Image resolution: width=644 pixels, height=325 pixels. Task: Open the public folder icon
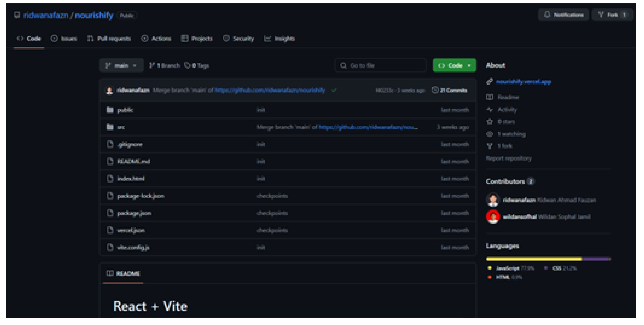110,110
